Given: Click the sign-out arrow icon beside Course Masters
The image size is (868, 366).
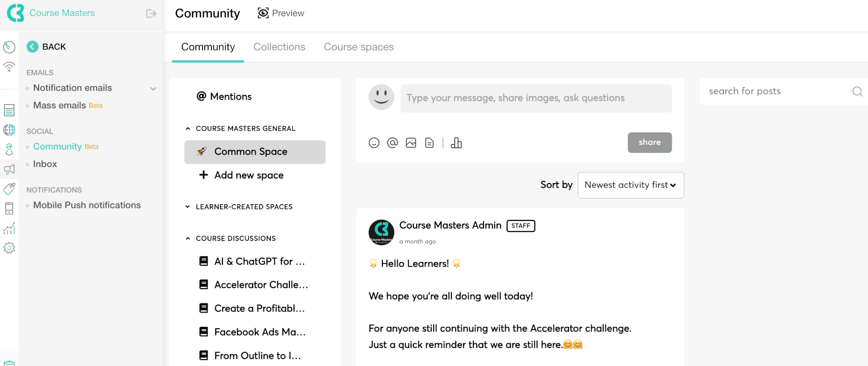Looking at the screenshot, I should [151, 14].
